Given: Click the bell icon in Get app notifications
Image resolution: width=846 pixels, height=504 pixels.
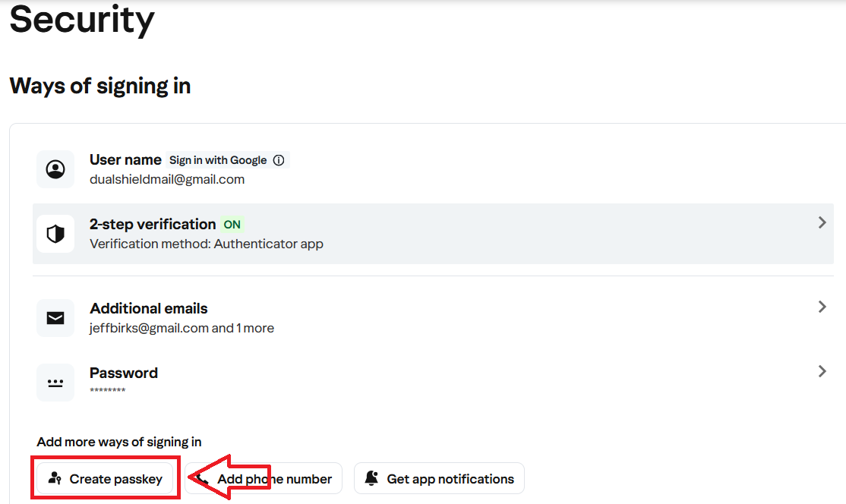Looking at the screenshot, I should tap(371, 479).
